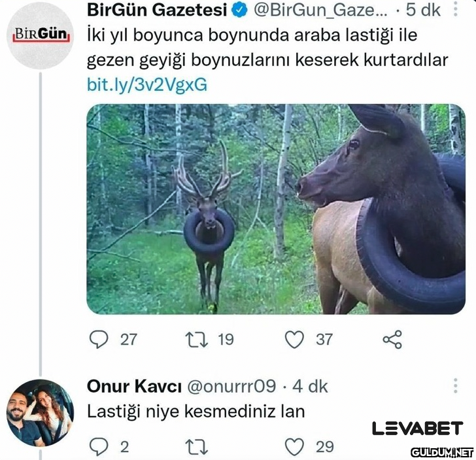Open BirGün Gazetesi profile name
Image resolution: width=476 pixels, height=460 pixels.
tap(157, 10)
